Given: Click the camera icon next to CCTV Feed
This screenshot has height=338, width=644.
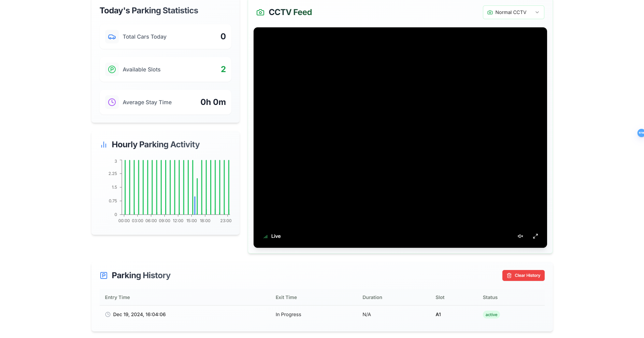Looking at the screenshot, I should [260, 12].
